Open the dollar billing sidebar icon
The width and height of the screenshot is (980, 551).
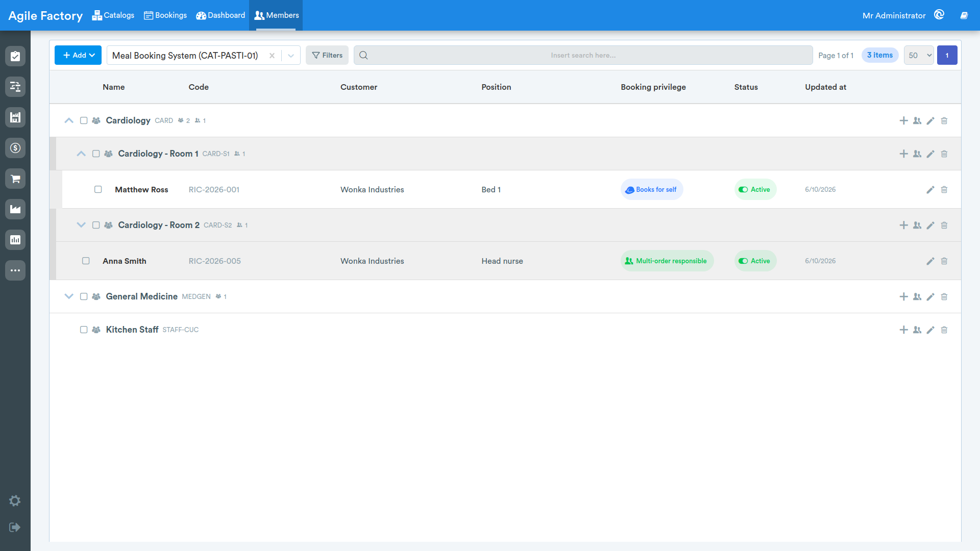tap(15, 148)
